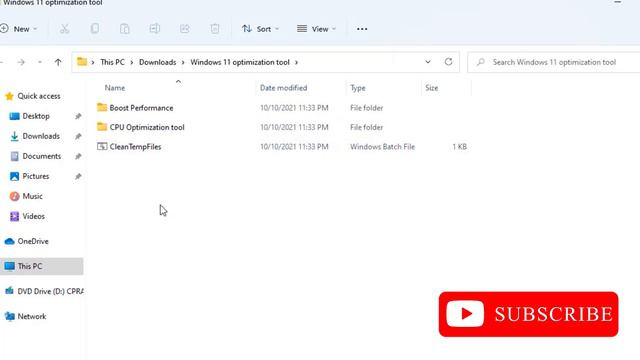Screen dimensions: 640x360
Task: Click date modified of CPU Optimization tool
Action: coord(294,127)
